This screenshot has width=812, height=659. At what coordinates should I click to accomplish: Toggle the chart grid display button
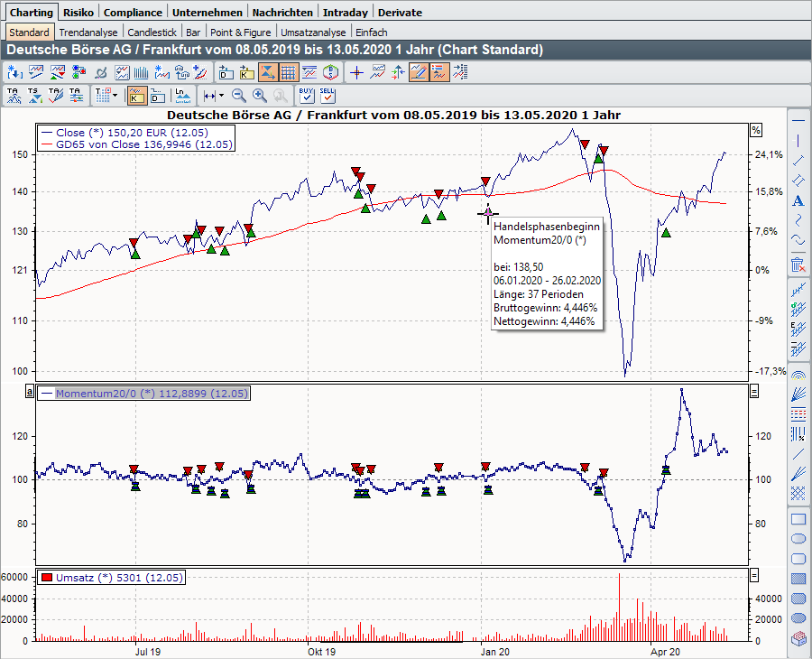pyautogui.click(x=288, y=73)
